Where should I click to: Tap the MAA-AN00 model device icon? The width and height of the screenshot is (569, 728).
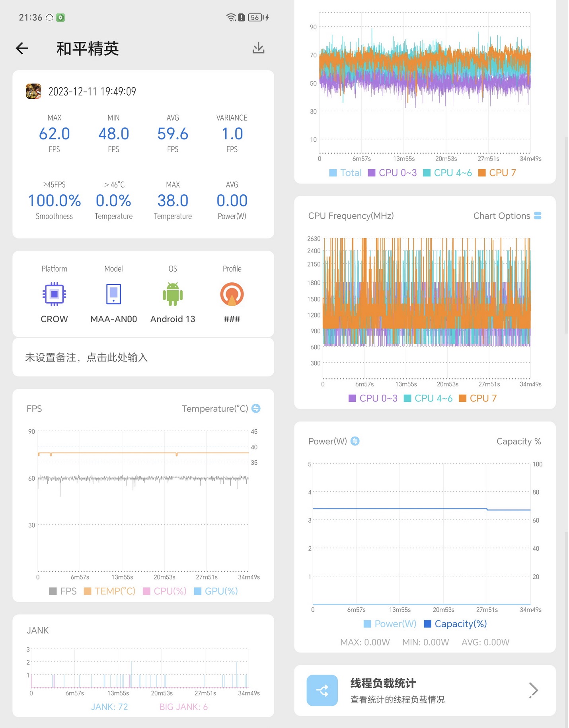pyautogui.click(x=113, y=294)
